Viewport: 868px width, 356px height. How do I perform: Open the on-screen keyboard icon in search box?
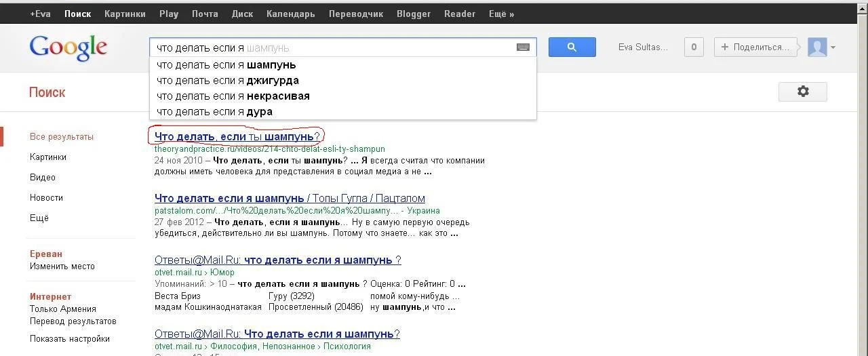coord(523,47)
